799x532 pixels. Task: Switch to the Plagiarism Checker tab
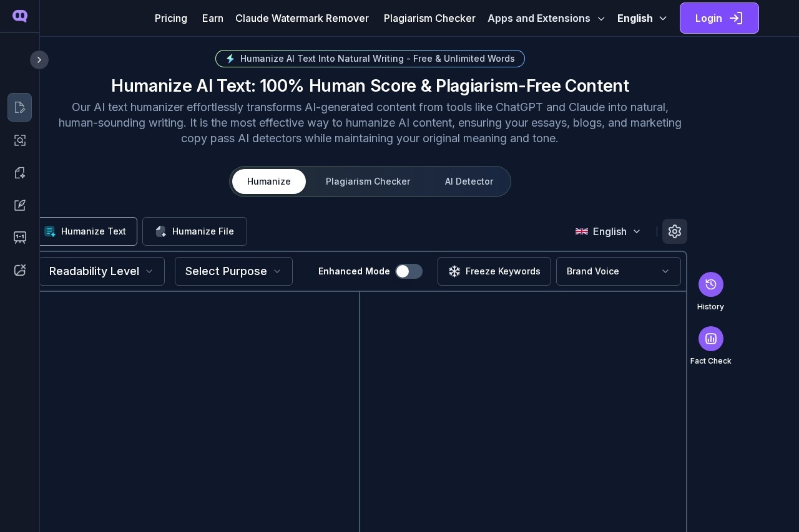(368, 181)
